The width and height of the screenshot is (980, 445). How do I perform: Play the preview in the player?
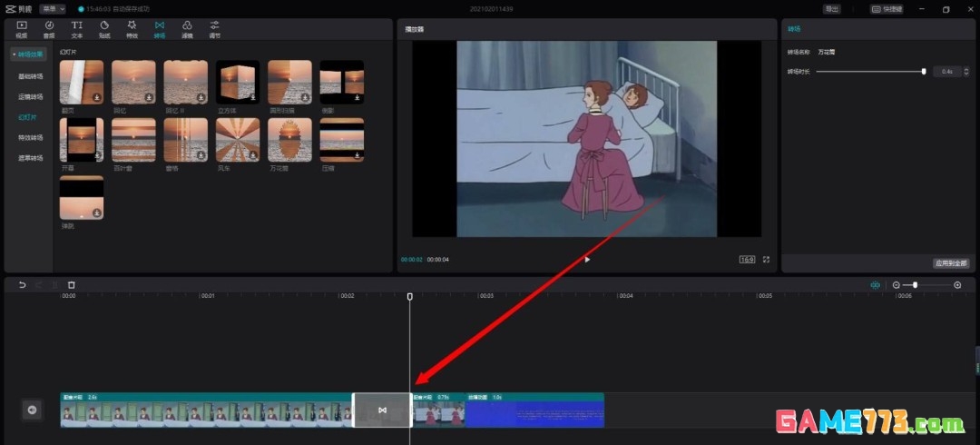point(587,259)
